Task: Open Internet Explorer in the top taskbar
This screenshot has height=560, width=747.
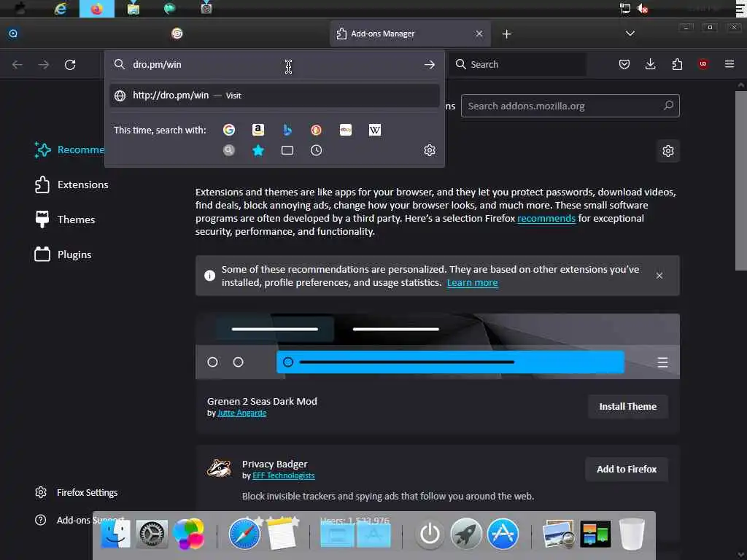Action: 61,9
